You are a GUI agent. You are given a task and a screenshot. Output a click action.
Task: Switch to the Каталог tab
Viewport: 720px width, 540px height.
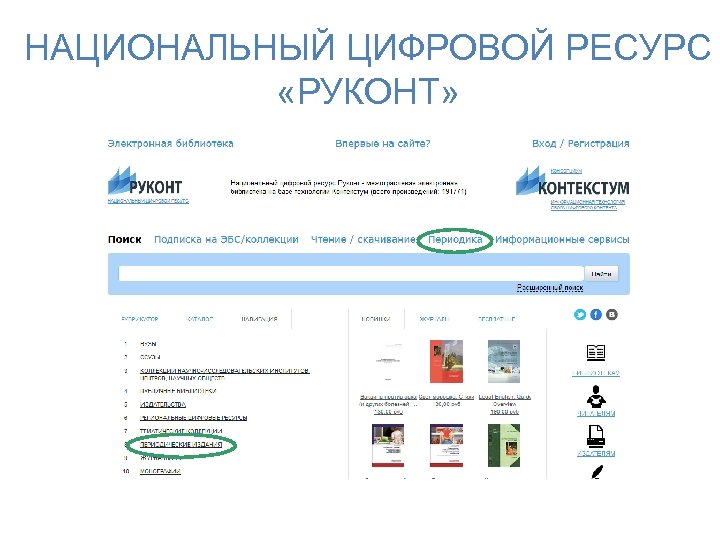tap(200, 319)
